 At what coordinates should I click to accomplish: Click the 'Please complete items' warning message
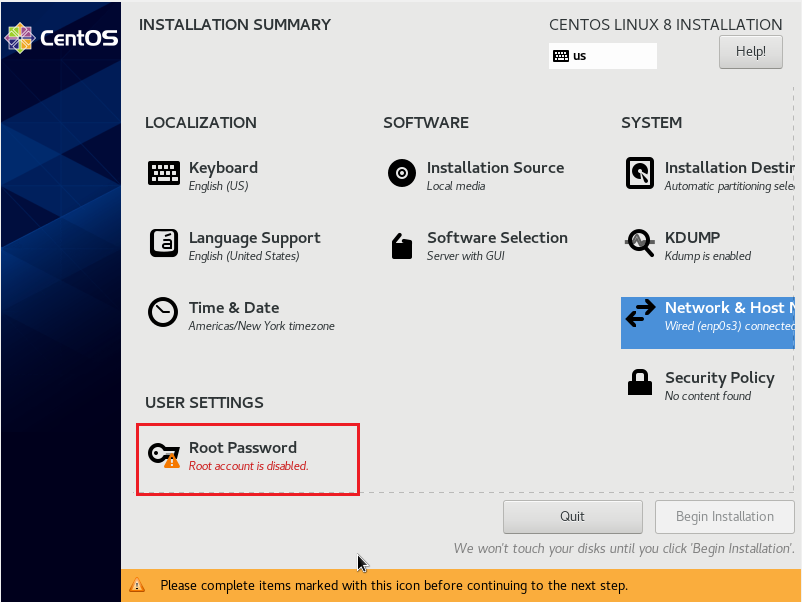point(394,586)
